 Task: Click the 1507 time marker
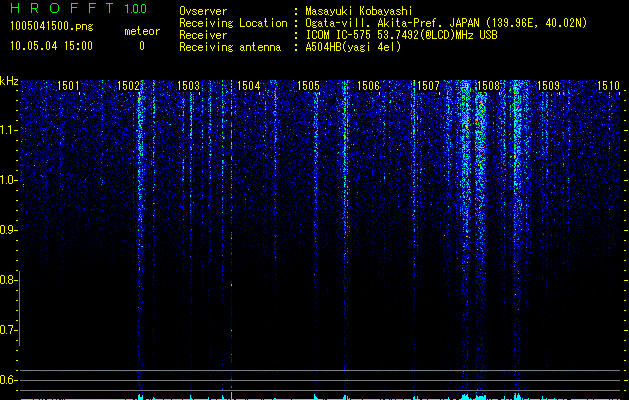tap(428, 86)
